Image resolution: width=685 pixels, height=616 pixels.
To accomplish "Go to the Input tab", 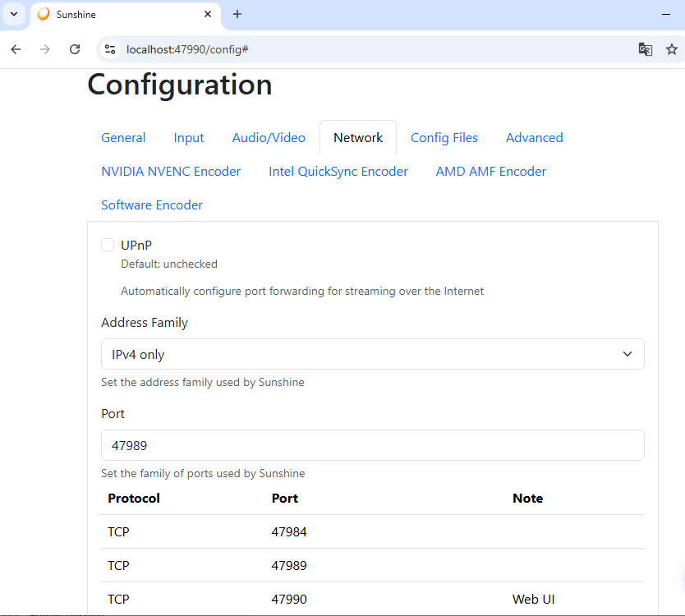I will [189, 138].
